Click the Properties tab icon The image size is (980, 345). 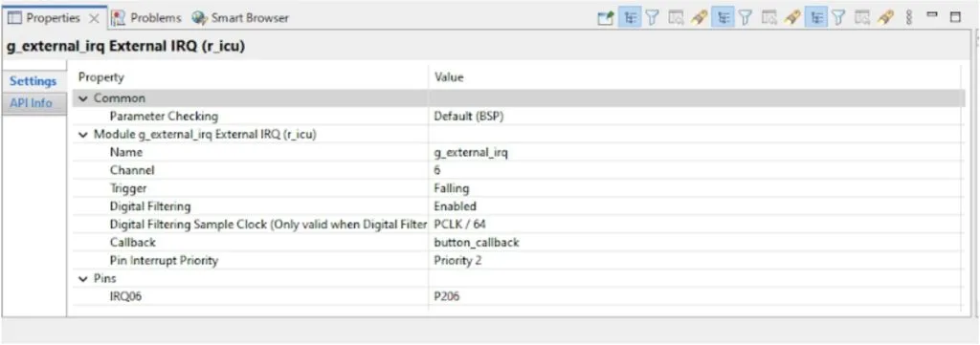(14, 18)
